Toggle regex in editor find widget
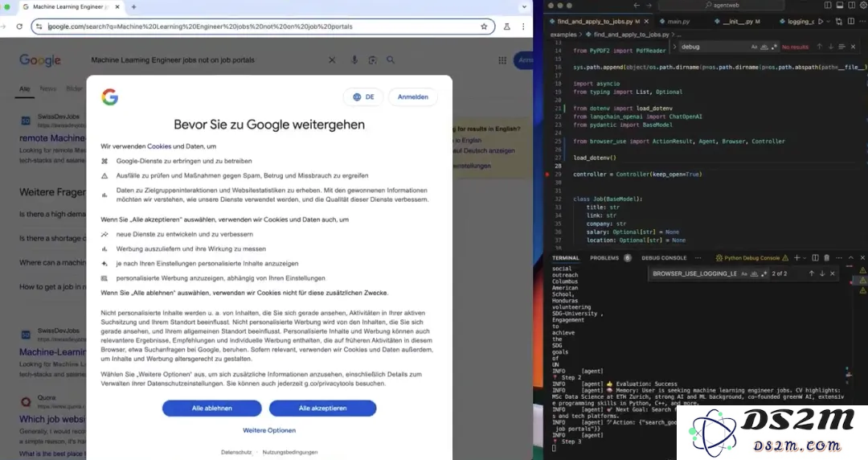Viewport: 868px width, 460px height. click(x=775, y=47)
